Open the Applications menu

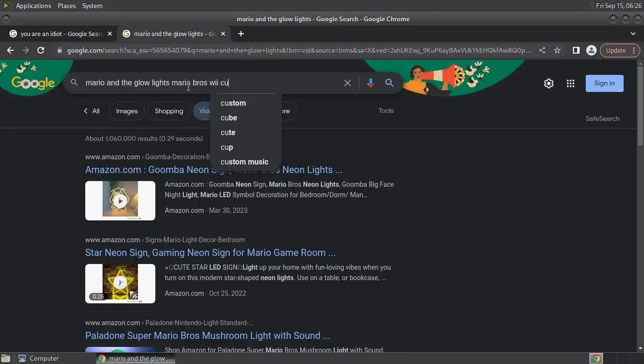tap(33, 6)
